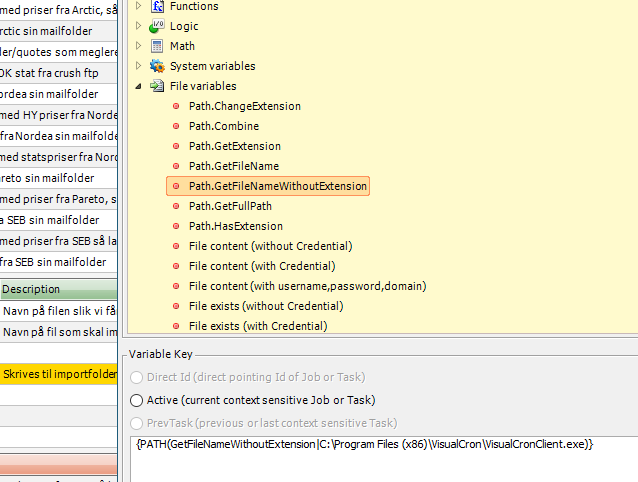Click the Functions category icon
638x482 pixels.
pos(157,6)
